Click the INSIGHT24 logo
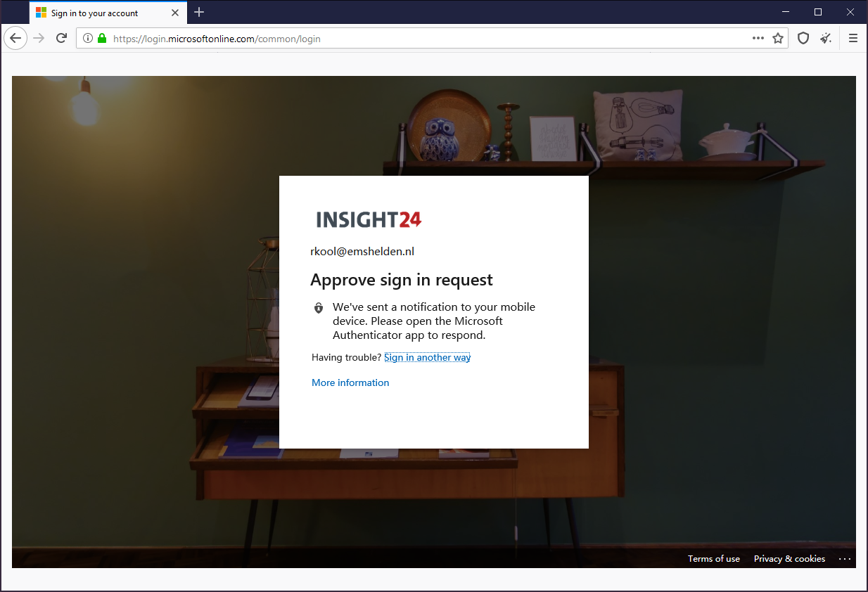Image resolution: width=868 pixels, height=592 pixels. [x=369, y=219]
